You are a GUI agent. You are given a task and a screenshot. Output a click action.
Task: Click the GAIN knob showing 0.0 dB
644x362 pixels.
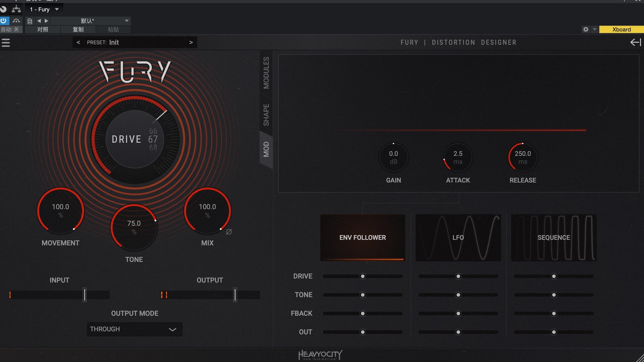click(x=393, y=157)
